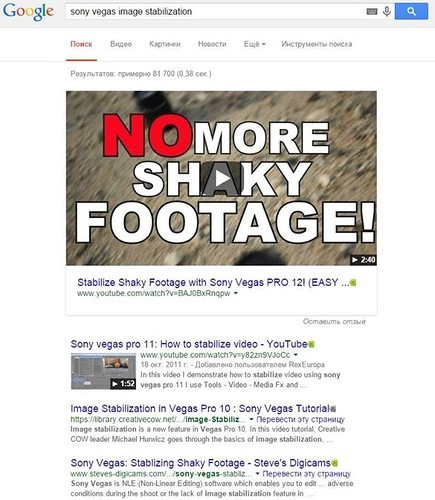Click Перевести эту страницу for creativecow result
This screenshot has height=500, width=435.
(301, 419)
